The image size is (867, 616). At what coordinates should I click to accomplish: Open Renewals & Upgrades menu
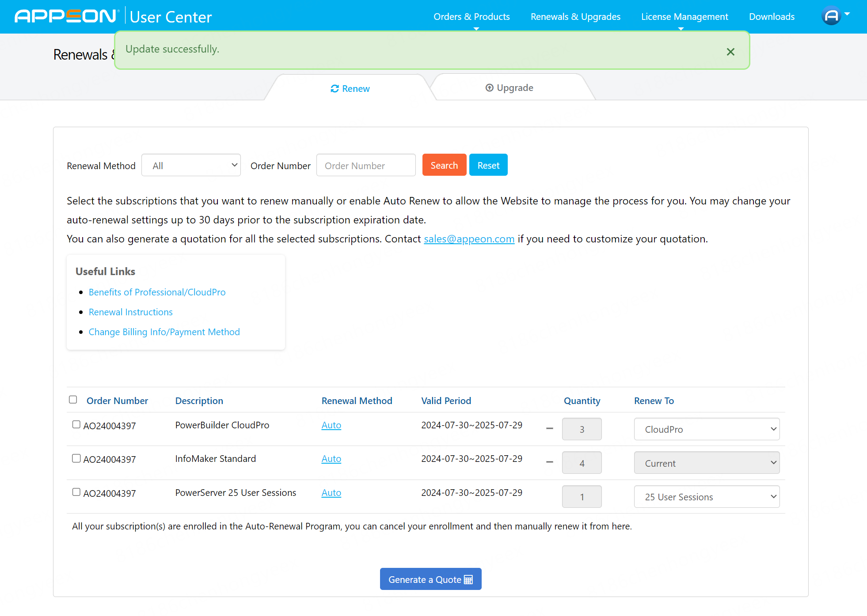coord(575,17)
